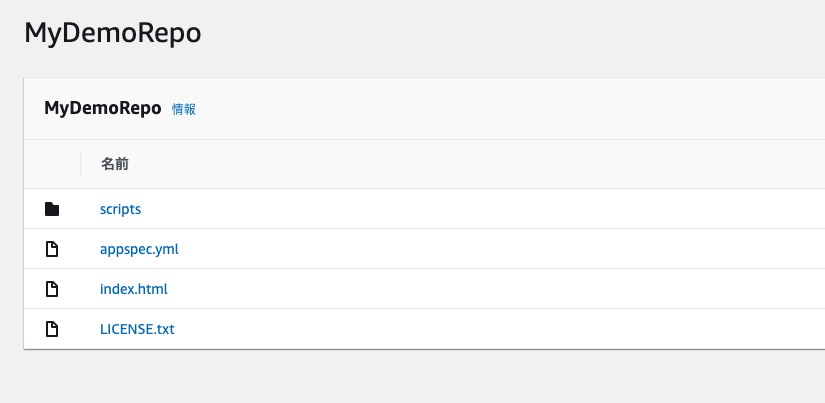825x403 pixels.
Task: Click blank space in the panel header bar
Action: 500,109
